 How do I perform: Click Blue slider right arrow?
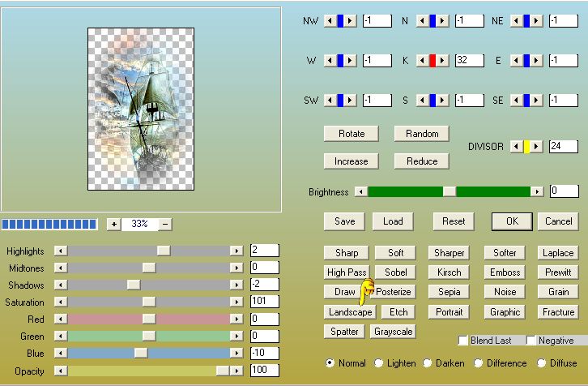[236, 353]
